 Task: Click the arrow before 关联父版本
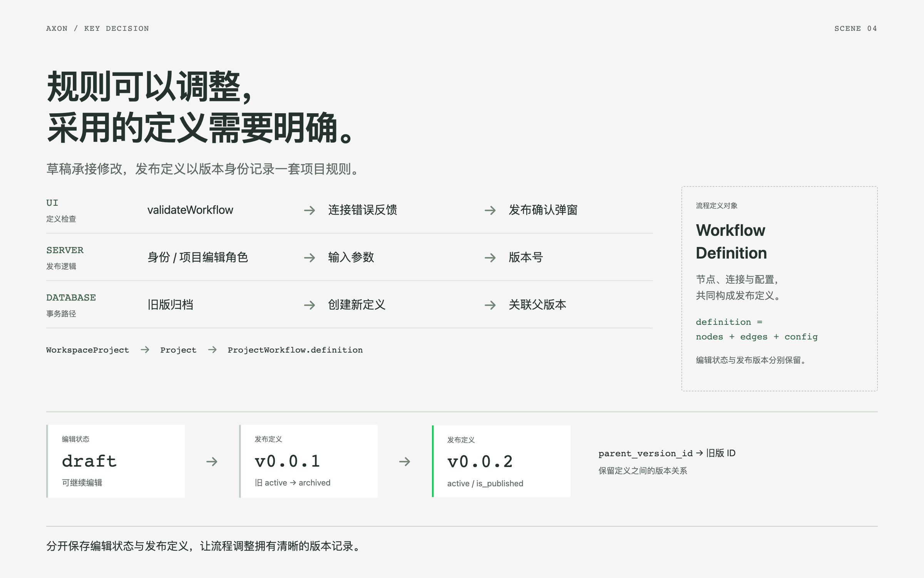pos(490,305)
